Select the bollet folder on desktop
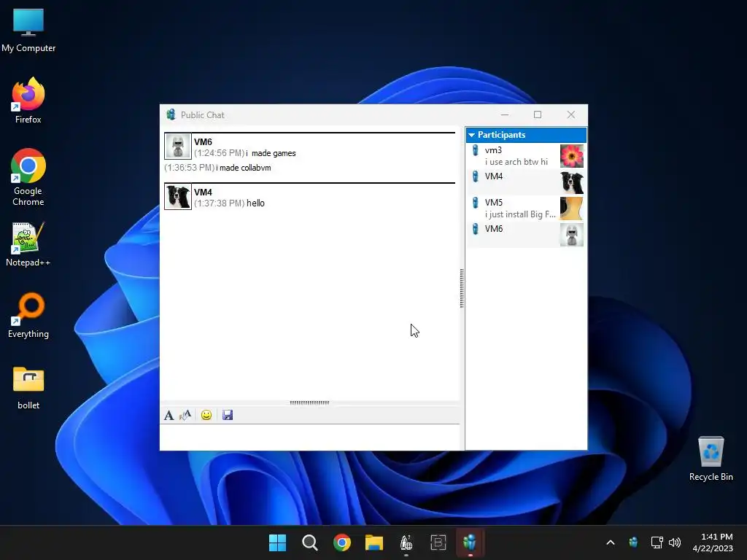The width and height of the screenshot is (747, 560). (x=28, y=388)
